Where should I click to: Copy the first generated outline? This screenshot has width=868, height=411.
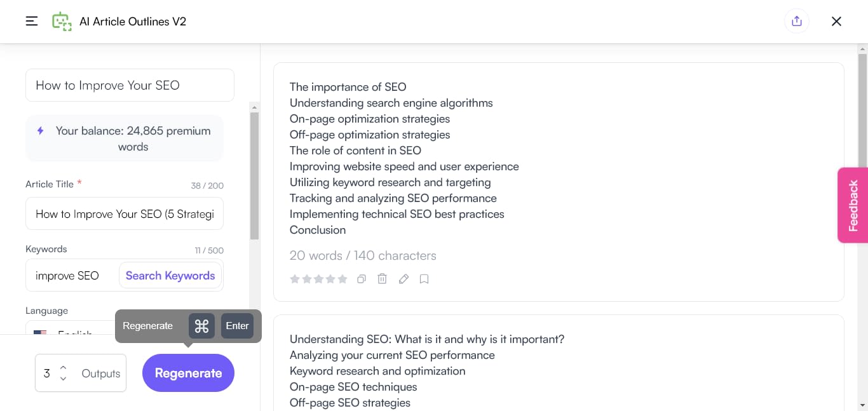pyautogui.click(x=361, y=279)
